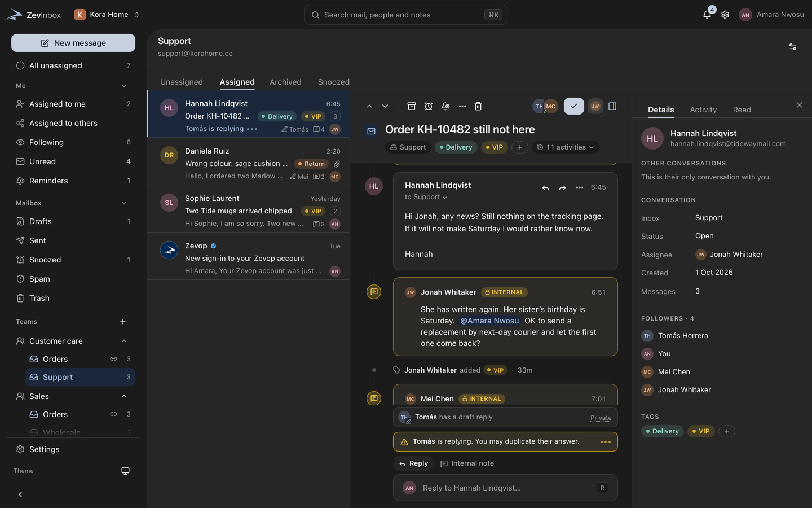Viewport: 812px width, 508px height.
Task: Open Tomás's Private draft reply link
Action: pyautogui.click(x=601, y=418)
